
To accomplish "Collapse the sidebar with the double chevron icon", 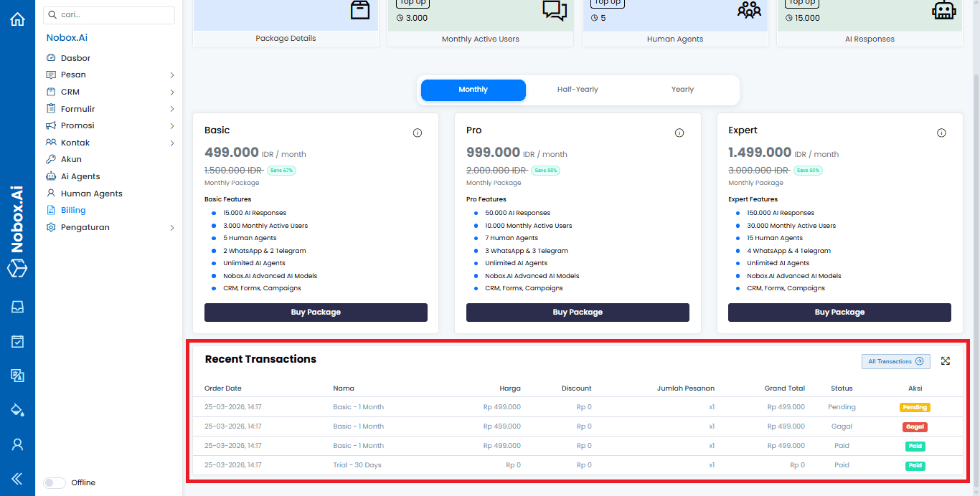I will (17, 479).
